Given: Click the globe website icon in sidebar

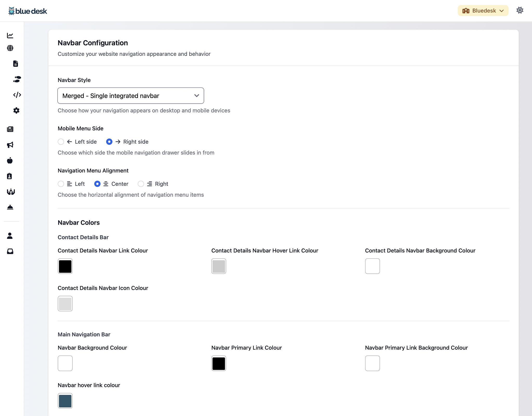Looking at the screenshot, I should tap(10, 48).
